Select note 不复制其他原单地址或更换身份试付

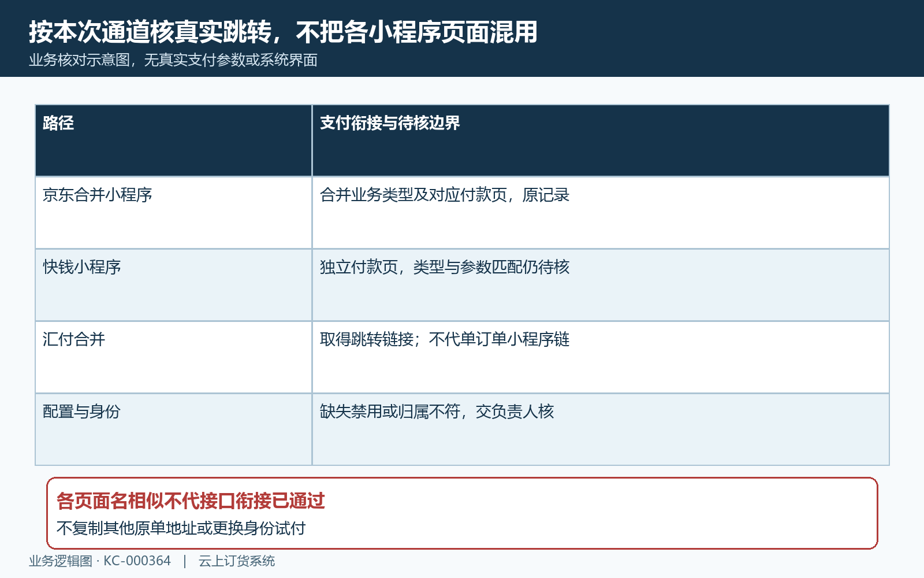pos(181,528)
